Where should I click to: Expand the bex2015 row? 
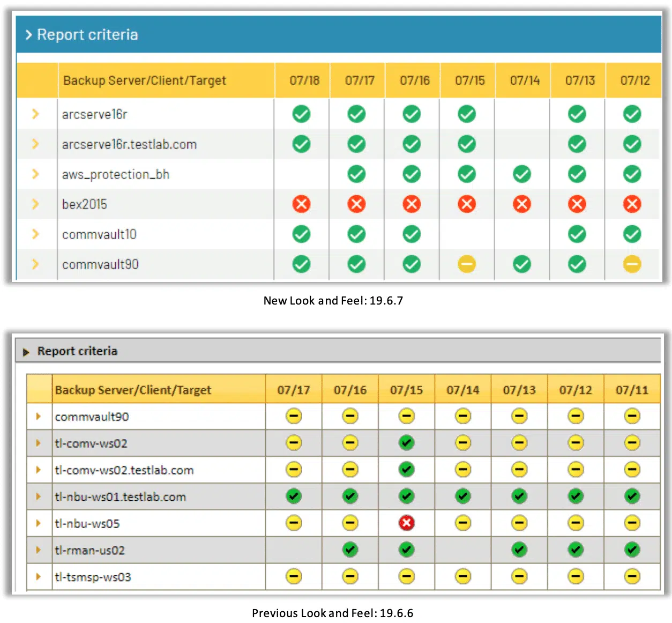35,204
